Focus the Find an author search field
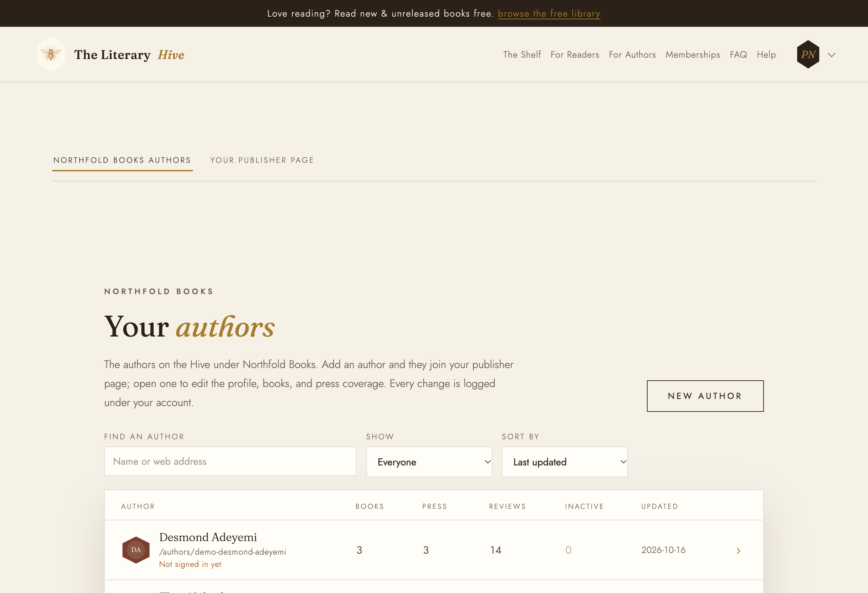This screenshot has width=868, height=593. coord(230,461)
